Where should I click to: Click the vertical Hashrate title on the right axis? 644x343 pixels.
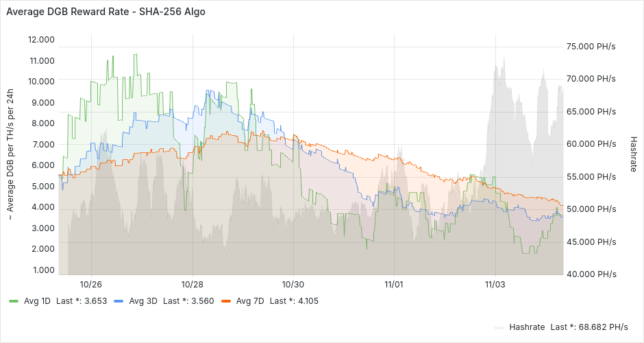(634, 154)
